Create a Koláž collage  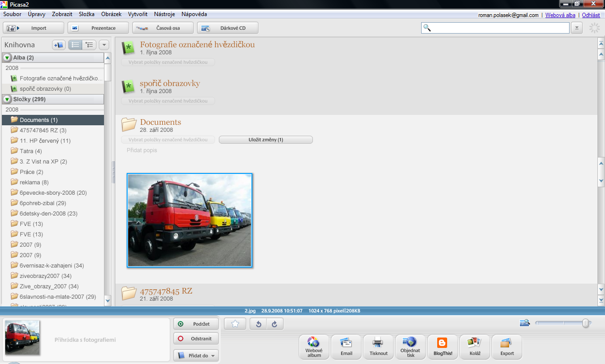click(475, 347)
